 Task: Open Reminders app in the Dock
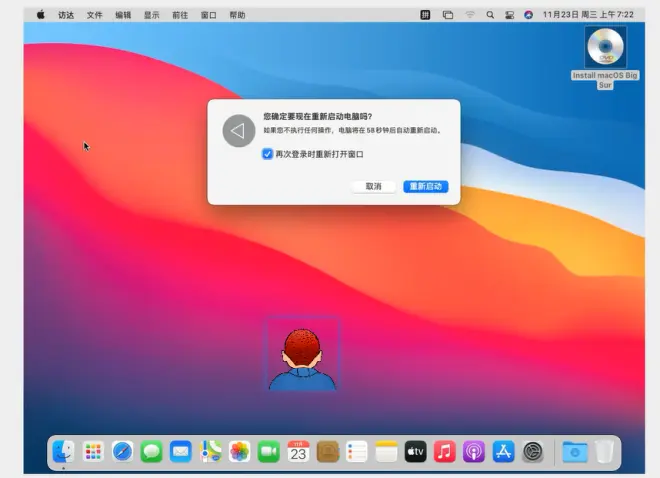(357, 452)
